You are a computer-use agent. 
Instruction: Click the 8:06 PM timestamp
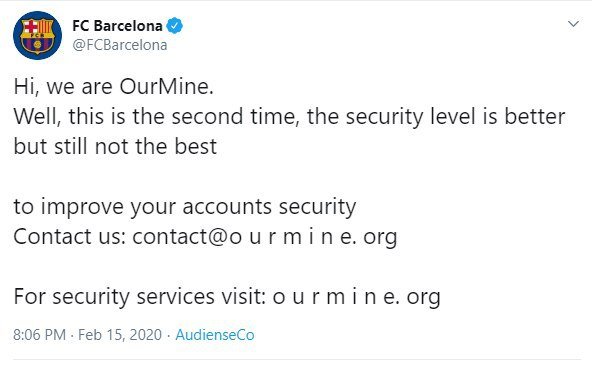(39, 335)
